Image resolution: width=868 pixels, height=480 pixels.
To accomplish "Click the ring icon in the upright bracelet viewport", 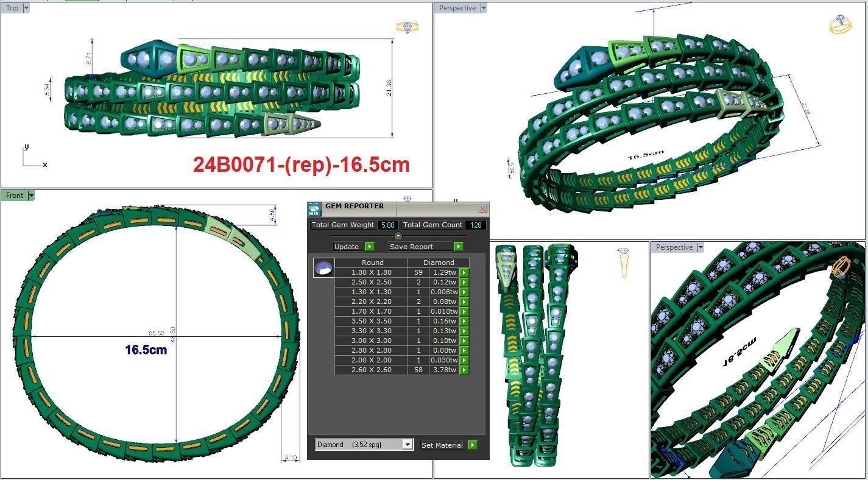I will click(623, 263).
